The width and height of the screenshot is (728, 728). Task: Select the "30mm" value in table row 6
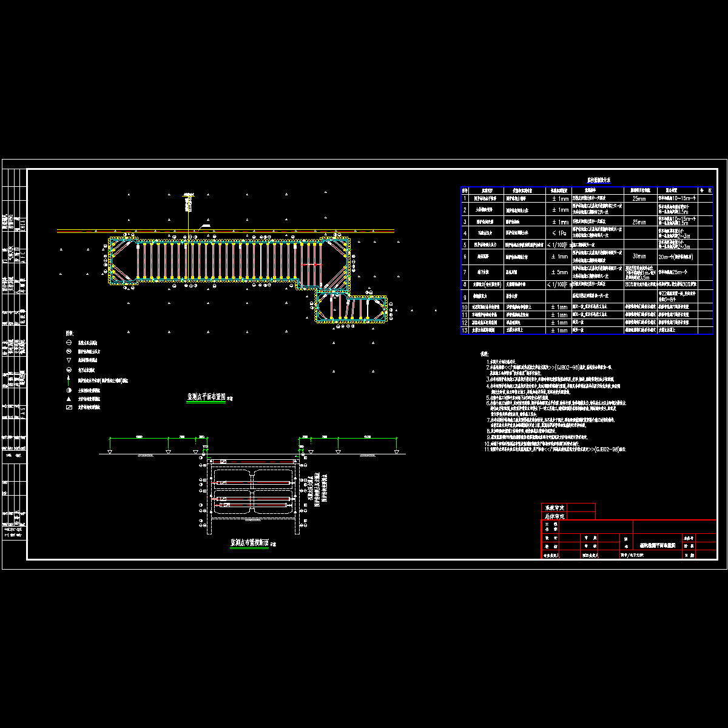[x=639, y=256]
